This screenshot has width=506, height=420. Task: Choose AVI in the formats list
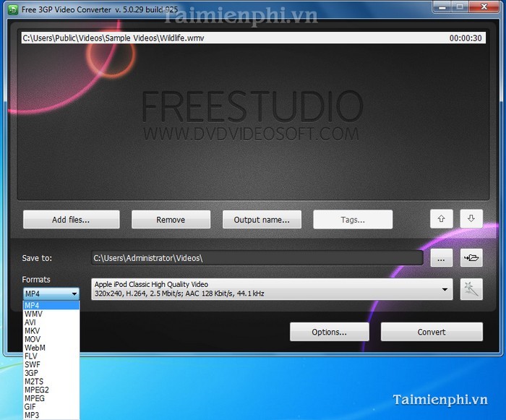pos(51,322)
